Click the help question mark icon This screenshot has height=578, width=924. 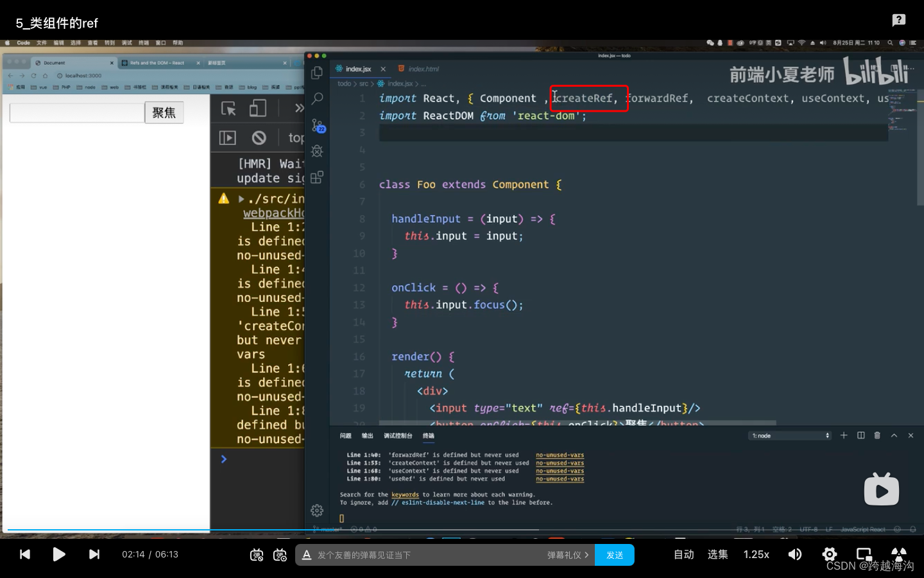pos(899,20)
